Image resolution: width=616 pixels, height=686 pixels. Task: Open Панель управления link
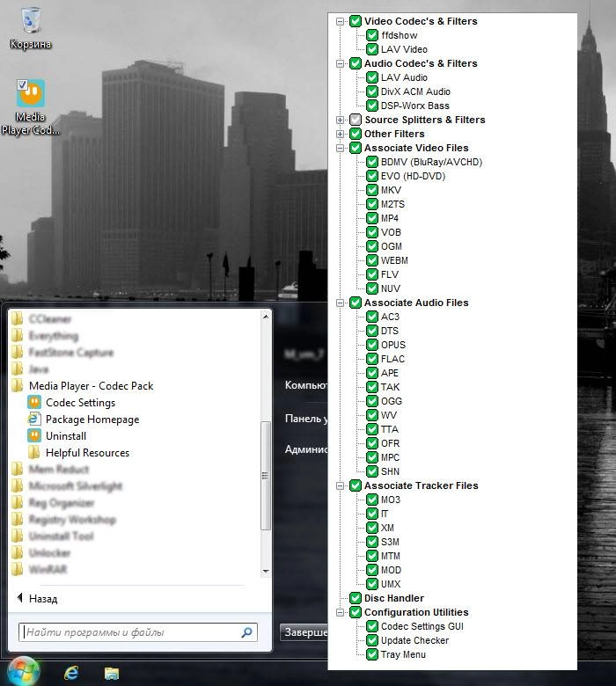point(306,419)
